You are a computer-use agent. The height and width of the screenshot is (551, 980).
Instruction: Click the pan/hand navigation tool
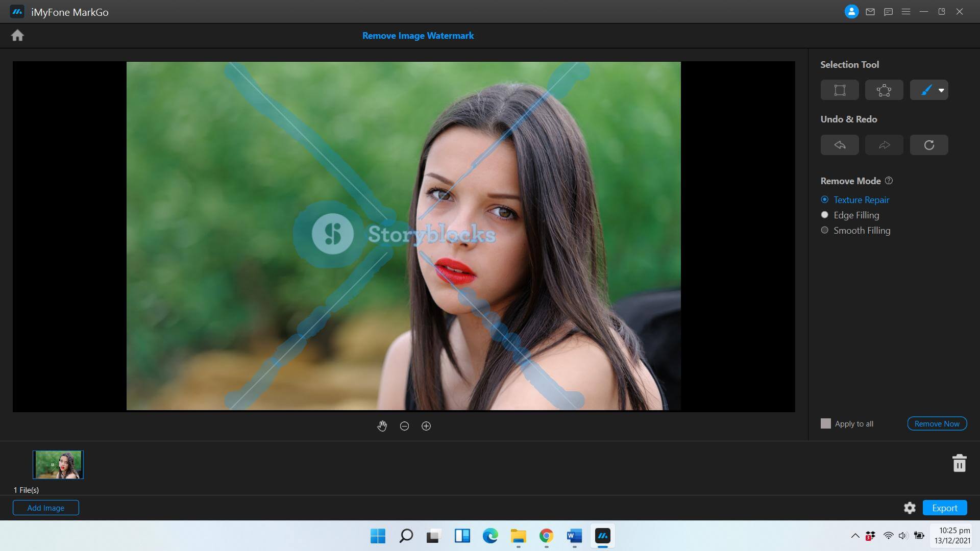pos(382,425)
